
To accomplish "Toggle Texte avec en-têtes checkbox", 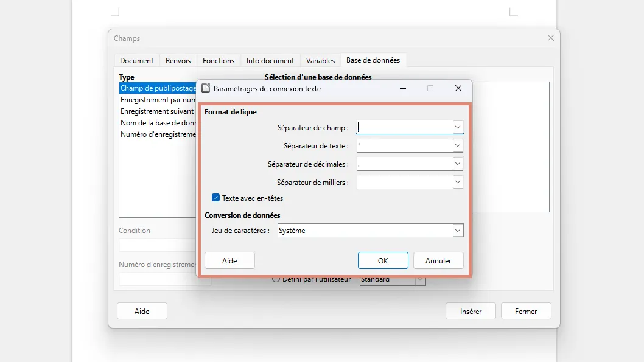I will point(215,198).
